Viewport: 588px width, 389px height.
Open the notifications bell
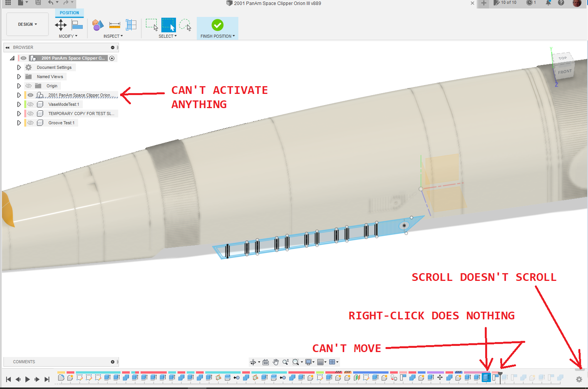pos(548,3)
